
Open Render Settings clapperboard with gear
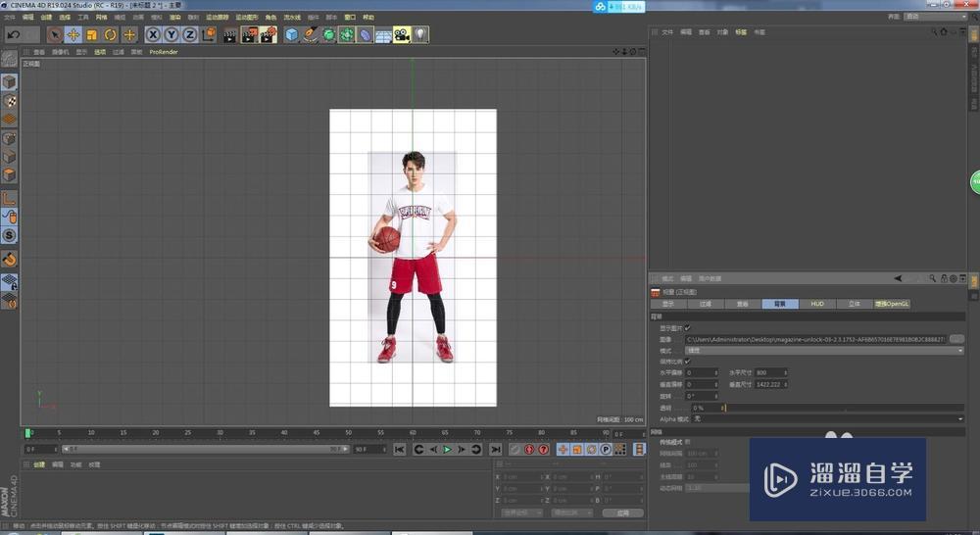tap(269, 35)
